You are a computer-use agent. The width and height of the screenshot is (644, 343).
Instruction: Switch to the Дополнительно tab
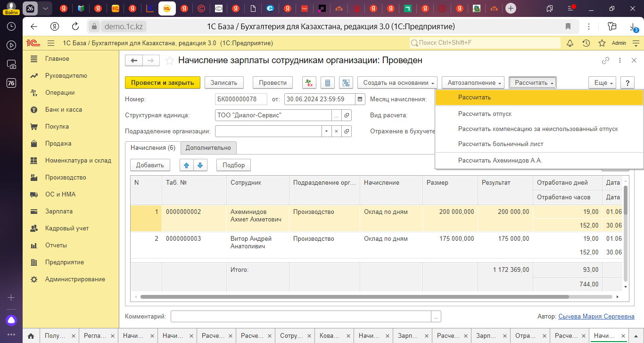208,148
